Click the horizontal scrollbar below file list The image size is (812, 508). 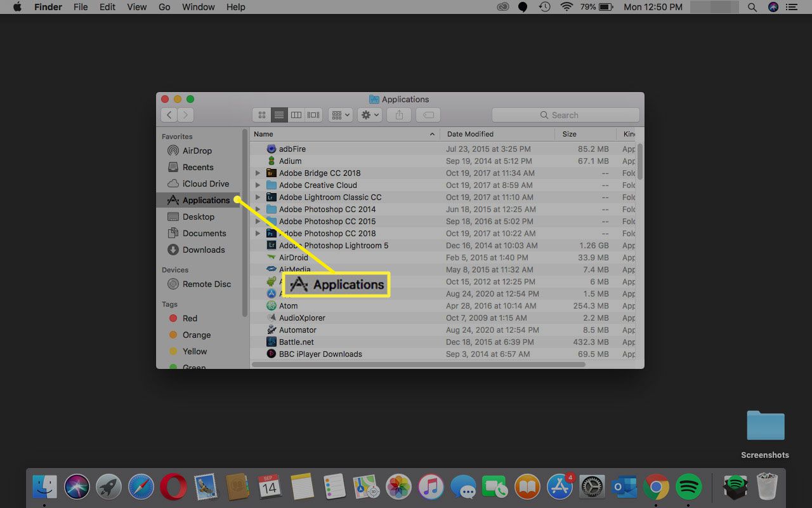(418, 364)
